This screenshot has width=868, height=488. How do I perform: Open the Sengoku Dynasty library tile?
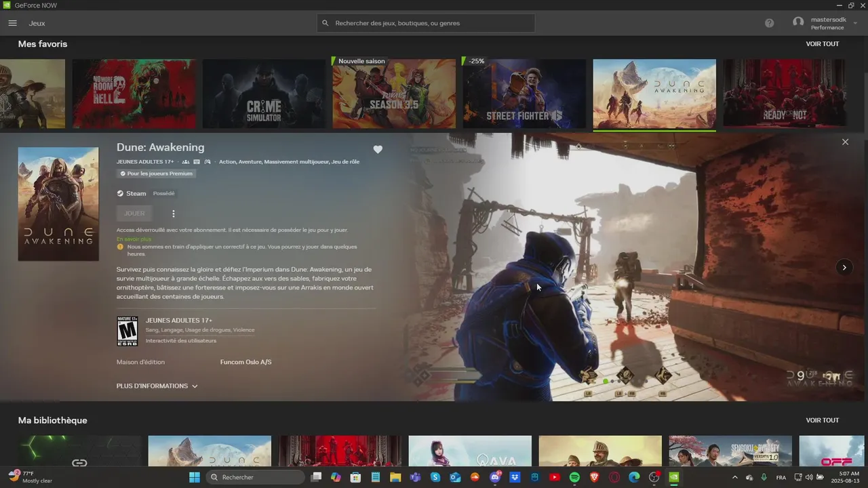pos(730,451)
